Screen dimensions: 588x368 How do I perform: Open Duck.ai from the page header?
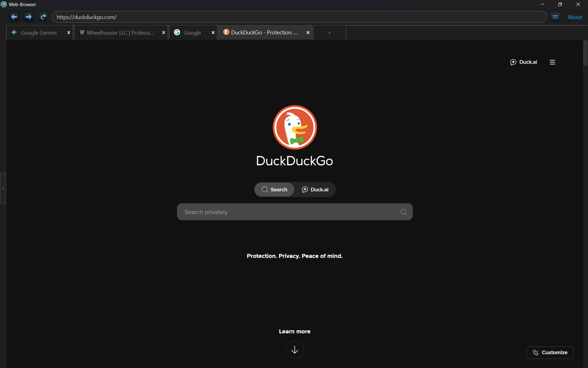(523, 62)
